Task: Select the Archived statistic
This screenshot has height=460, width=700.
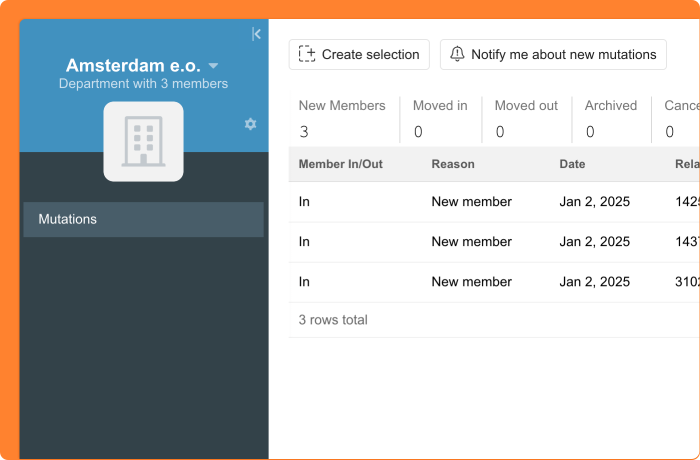Action: click(610, 118)
